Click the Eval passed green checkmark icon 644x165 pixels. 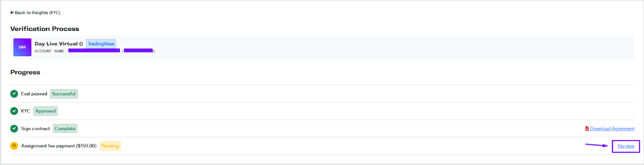14,94
